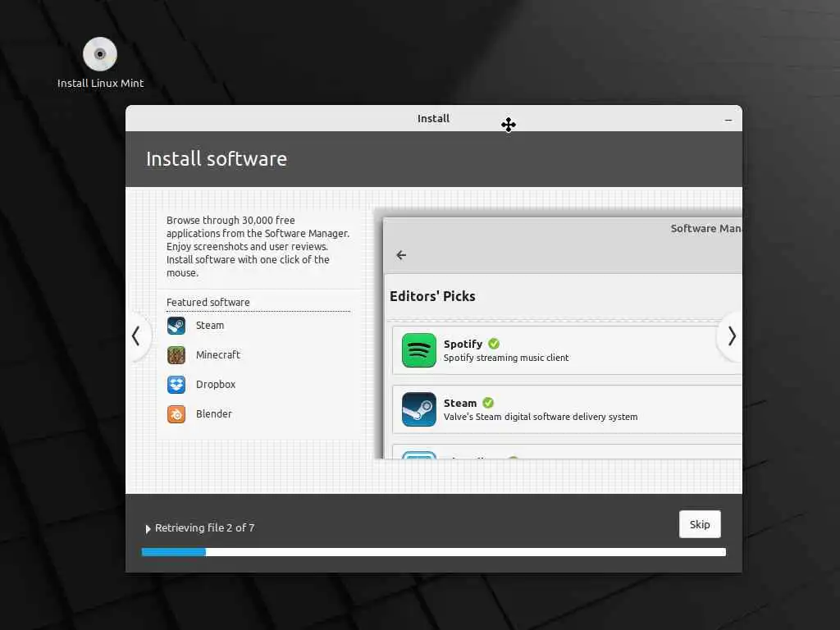This screenshot has width=840, height=630.
Task: Select the Spotify streaming music client card
Action: (568, 350)
